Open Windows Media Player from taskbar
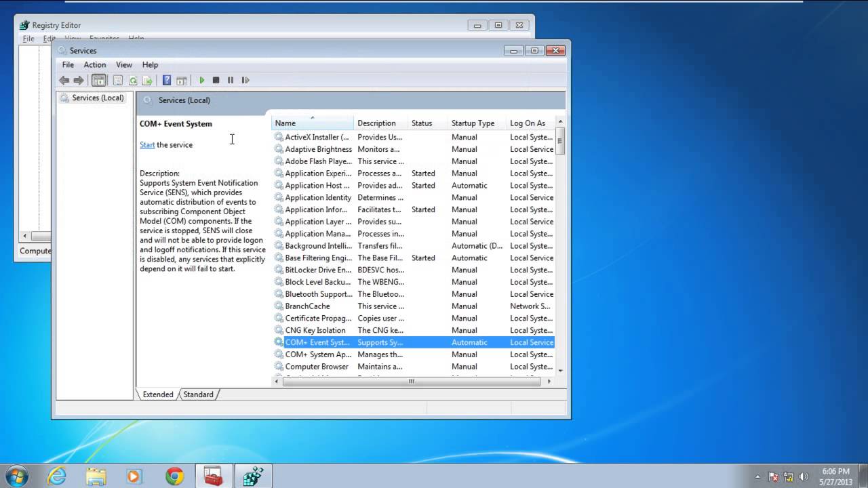Image resolution: width=868 pixels, height=488 pixels. click(x=134, y=476)
